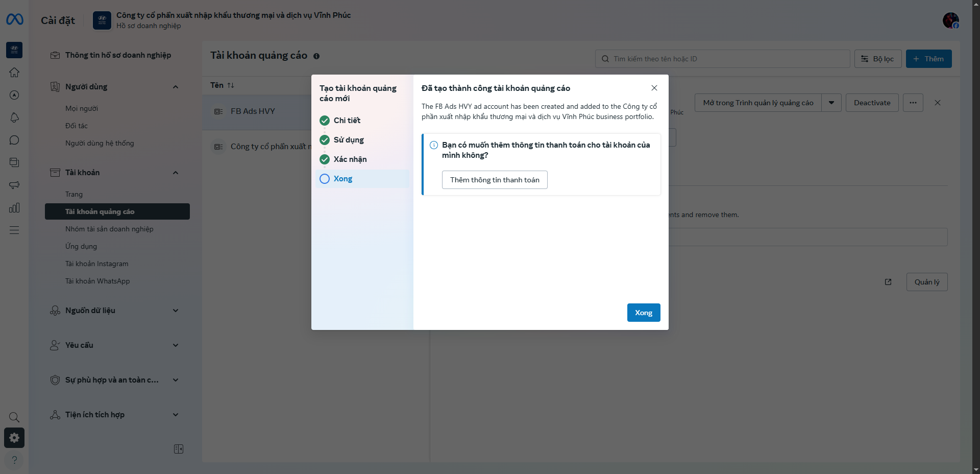The image size is (980, 474).
Task: Expand the Nguồn dữ liệu section
Action: (176, 311)
